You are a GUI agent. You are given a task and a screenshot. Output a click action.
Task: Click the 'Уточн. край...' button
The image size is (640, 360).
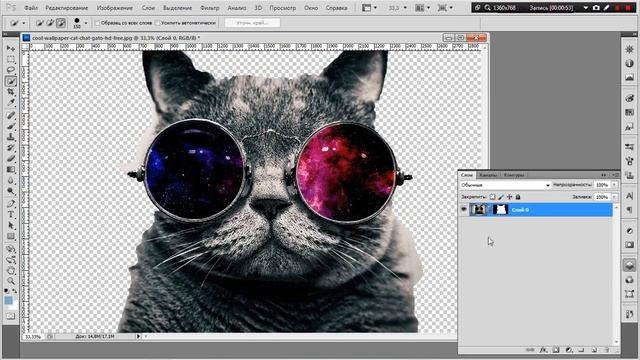(x=252, y=23)
